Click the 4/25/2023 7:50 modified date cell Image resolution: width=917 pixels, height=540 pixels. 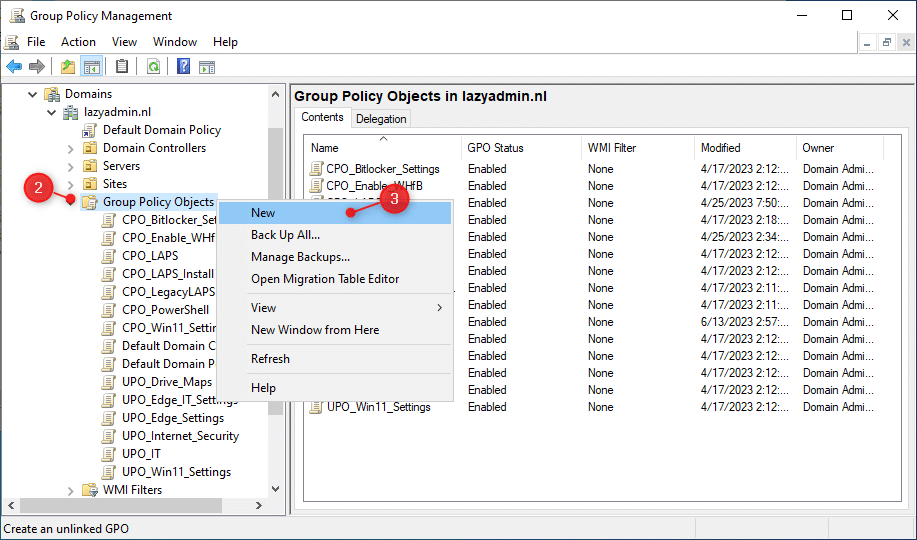point(744,203)
